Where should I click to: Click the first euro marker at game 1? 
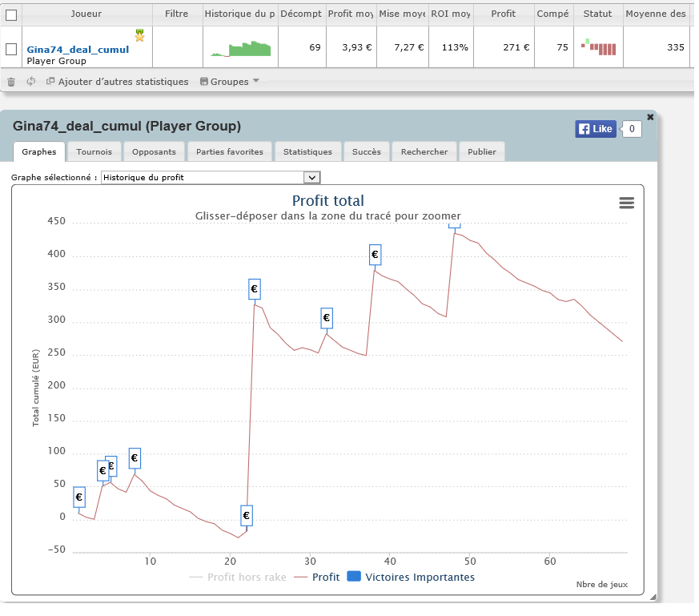79,497
